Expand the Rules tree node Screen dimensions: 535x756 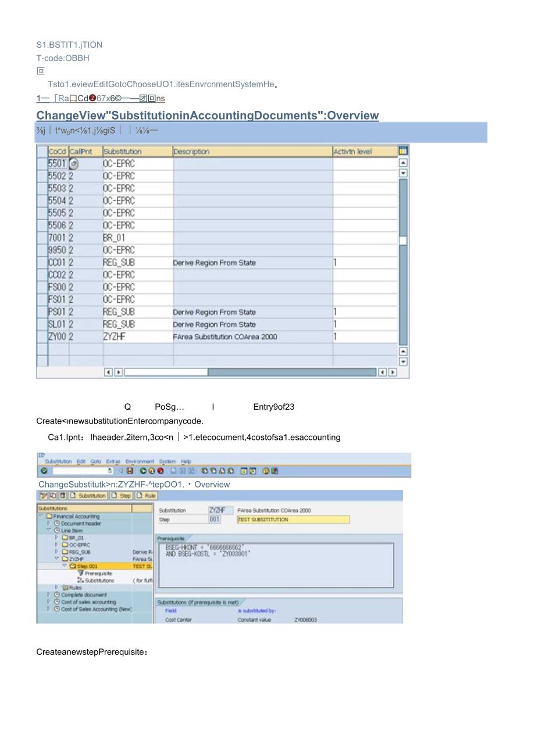point(56,587)
